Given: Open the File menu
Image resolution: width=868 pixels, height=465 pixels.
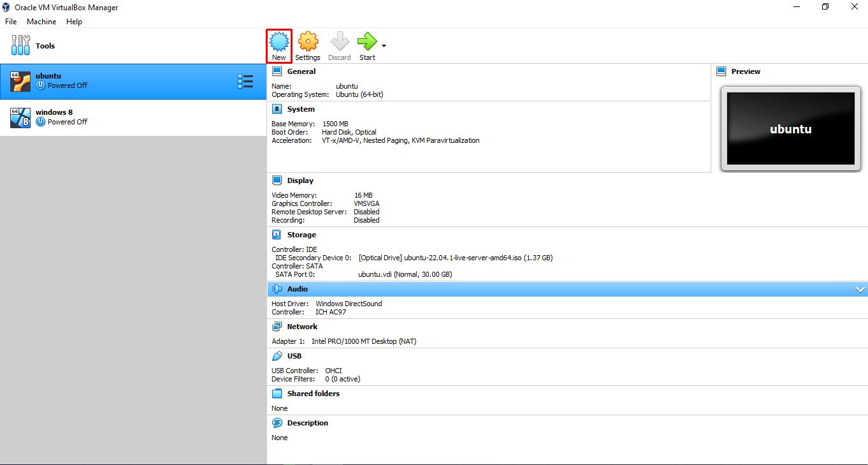Looking at the screenshot, I should [x=11, y=22].
